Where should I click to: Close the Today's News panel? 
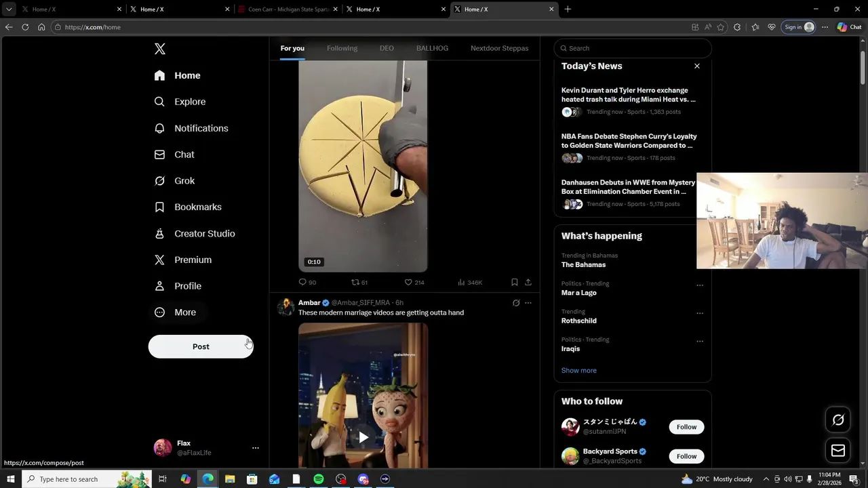point(696,66)
